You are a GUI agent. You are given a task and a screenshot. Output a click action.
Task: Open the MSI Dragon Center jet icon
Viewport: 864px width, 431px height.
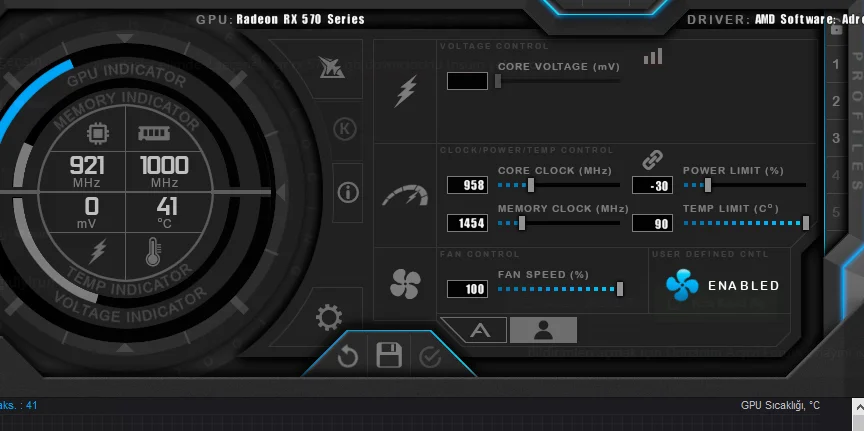[332, 68]
